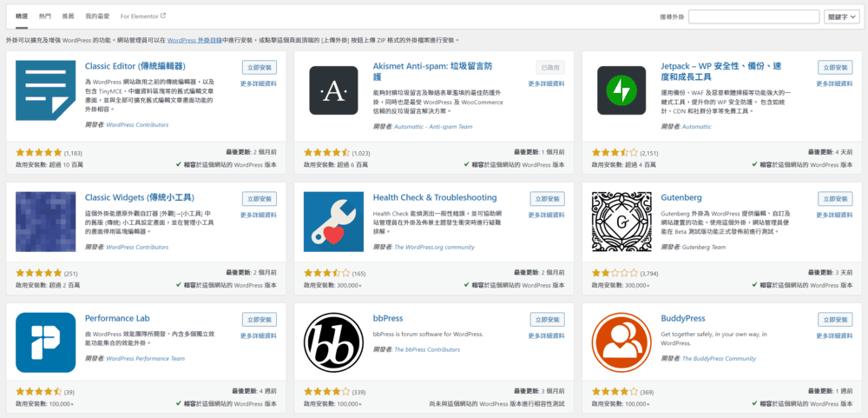Open Classic Editor's WordPress Contributors developer link
Screen dimensions: 868x418
click(137, 125)
